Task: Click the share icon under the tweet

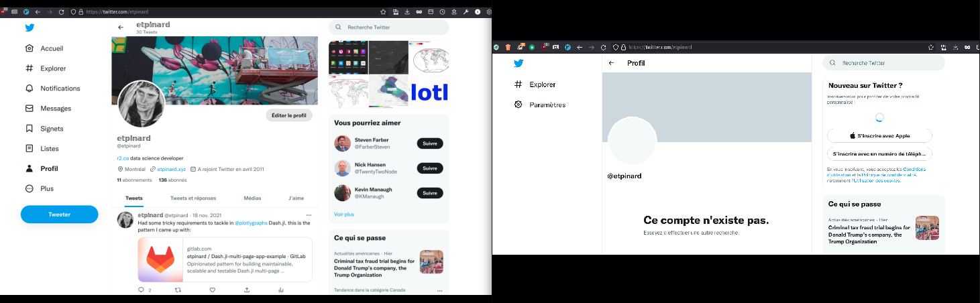Action: point(247,290)
